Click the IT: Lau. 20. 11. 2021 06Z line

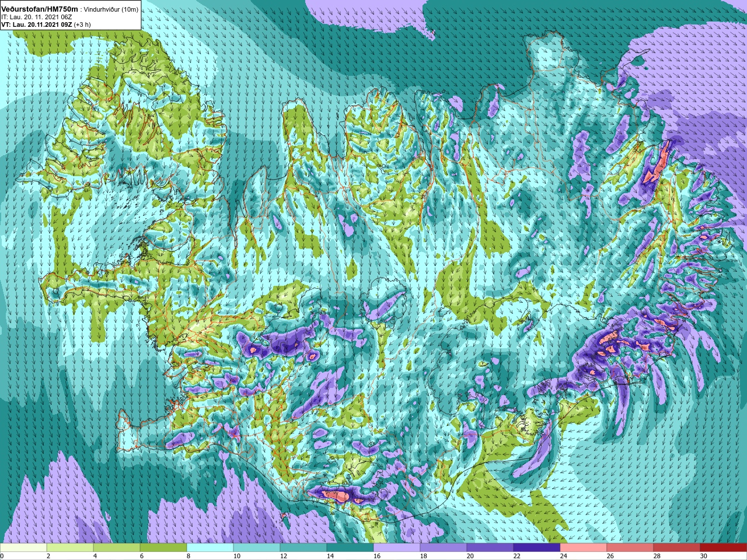pos(36,17)
